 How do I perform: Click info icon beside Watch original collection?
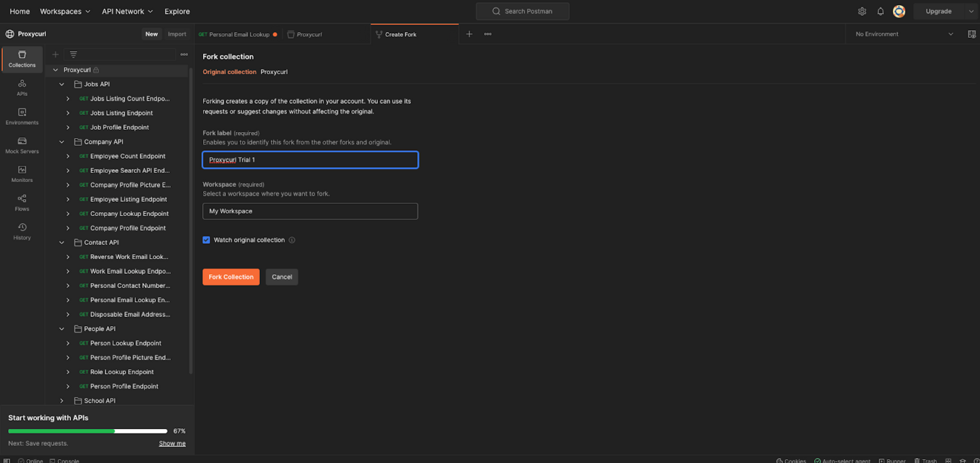[292, 240]
